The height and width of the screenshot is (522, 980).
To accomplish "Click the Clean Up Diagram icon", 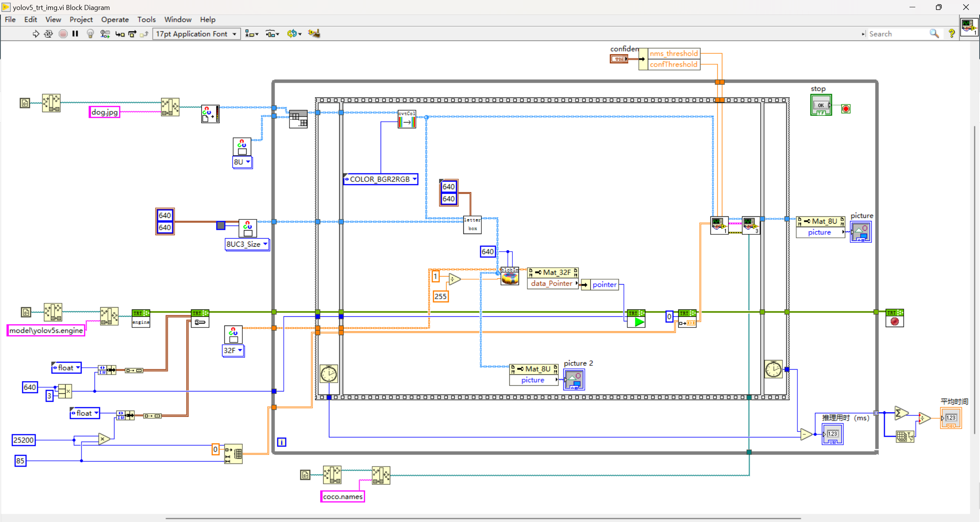I will pos(314,34).
